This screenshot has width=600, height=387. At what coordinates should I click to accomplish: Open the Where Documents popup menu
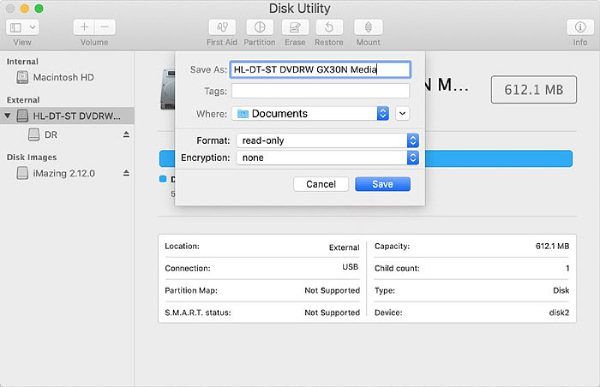click(x=310, y=114)
